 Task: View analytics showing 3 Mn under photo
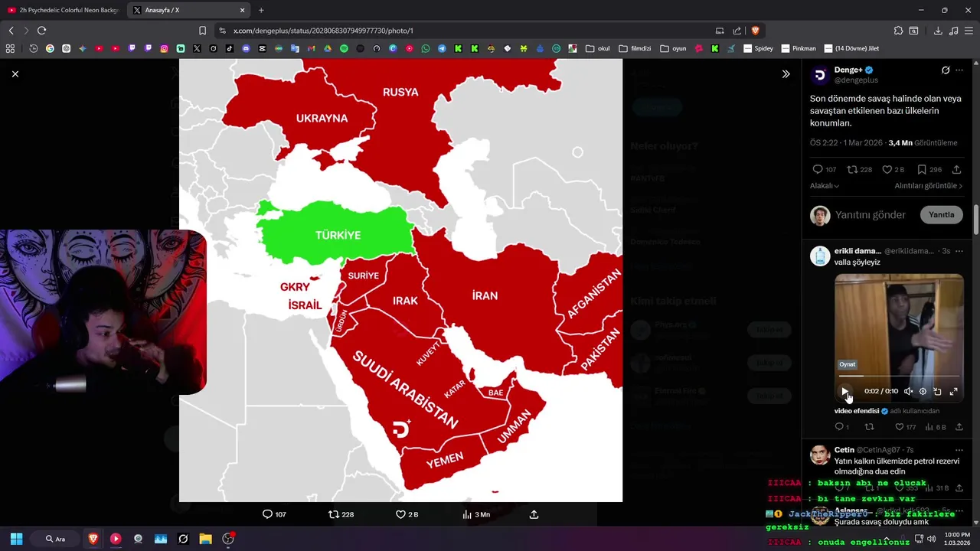coord(475,514)
